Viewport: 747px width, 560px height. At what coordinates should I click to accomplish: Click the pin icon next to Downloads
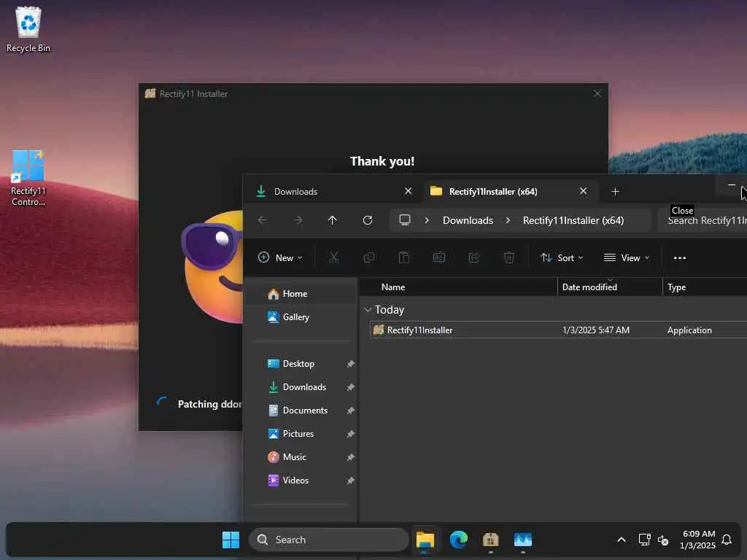click(x=351, y=387)
